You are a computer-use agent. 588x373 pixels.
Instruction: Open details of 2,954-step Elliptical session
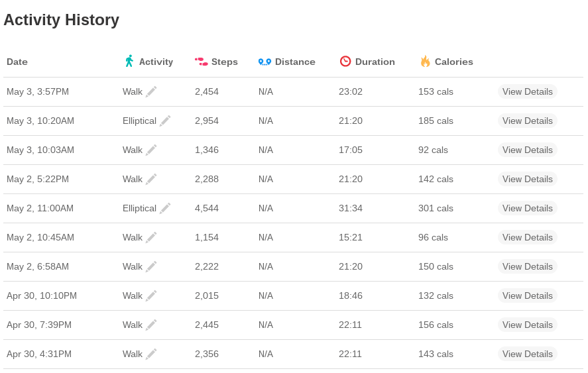pos(527,121)
